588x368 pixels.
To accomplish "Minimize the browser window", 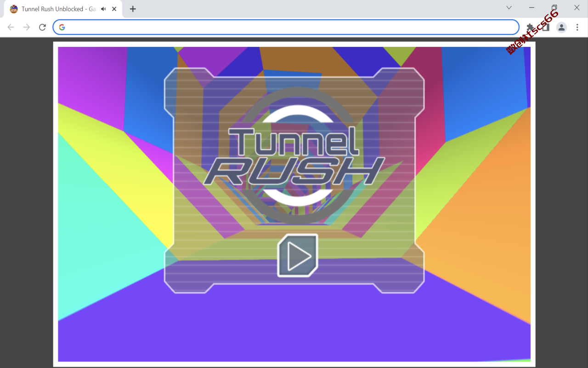I will point(531,7).
